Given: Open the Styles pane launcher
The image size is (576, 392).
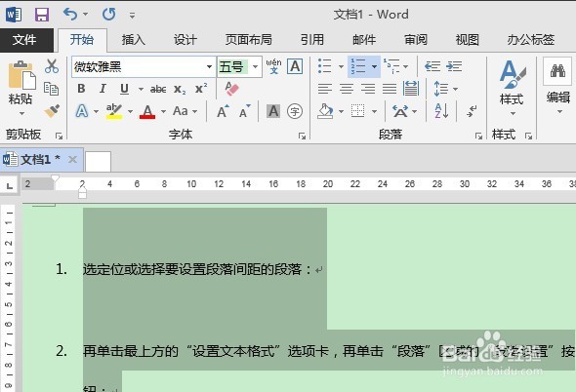Looking at the screenshot, I should click(528, 137).
